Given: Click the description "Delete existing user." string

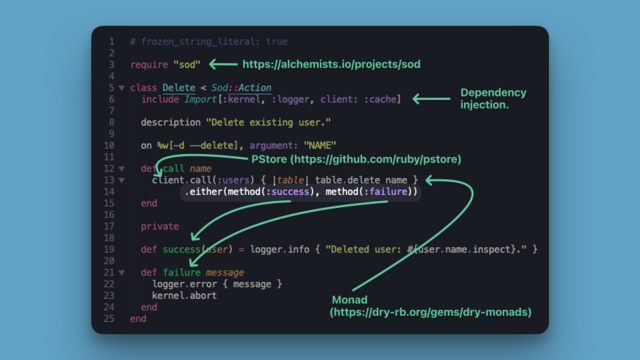Looking at the screenshot, I should tap(269, 122).
